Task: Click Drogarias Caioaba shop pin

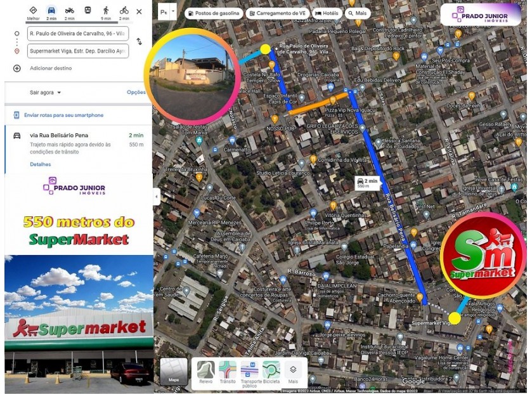Action: pos(330,88)
